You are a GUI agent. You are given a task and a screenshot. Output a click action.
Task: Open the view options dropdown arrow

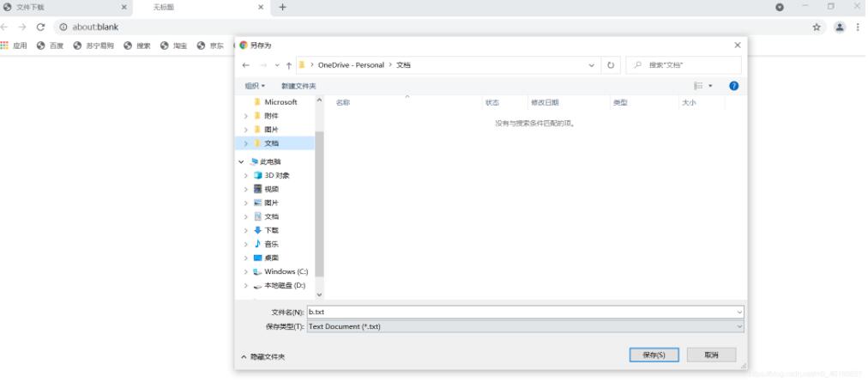[710, 86]
